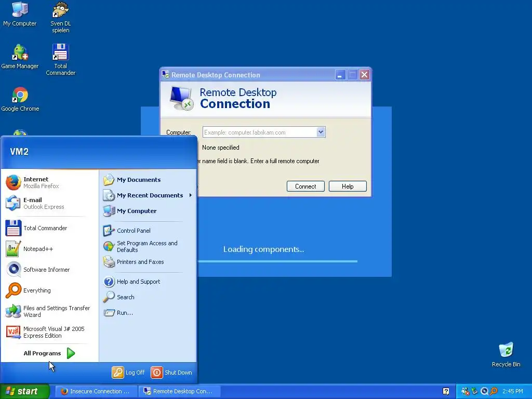This screenshot has height=399, width=532.
Task: Expand the Computer dropdown arrow
Action: point(321,132)
